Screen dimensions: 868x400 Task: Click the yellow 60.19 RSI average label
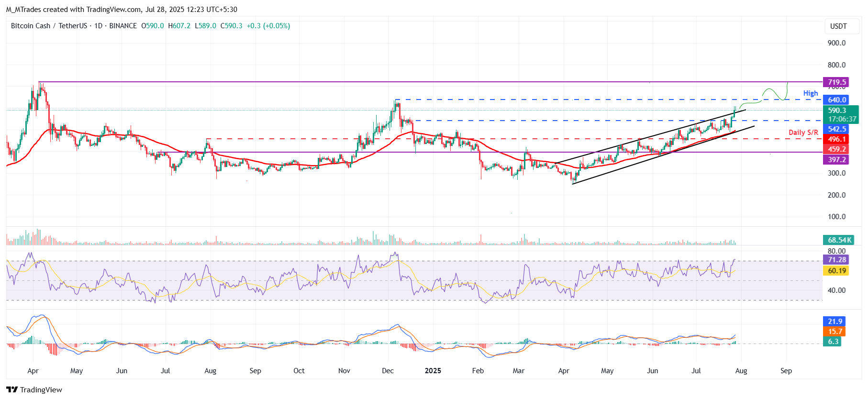coord(836,271)
